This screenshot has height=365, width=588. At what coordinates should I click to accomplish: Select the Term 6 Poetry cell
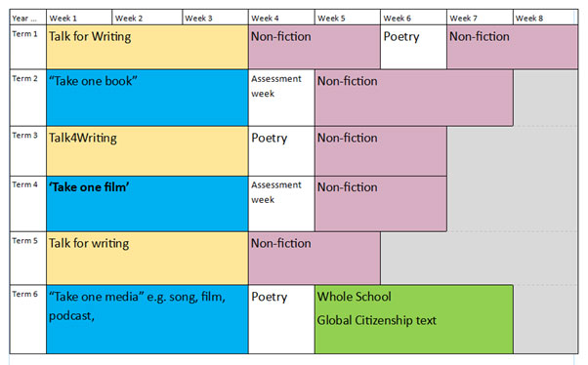tap(281, 319)
